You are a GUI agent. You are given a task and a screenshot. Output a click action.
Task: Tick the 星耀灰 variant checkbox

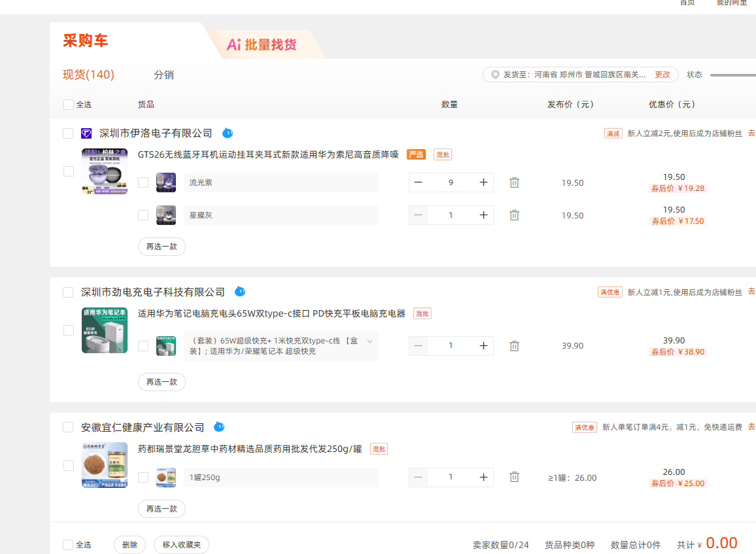143,215
